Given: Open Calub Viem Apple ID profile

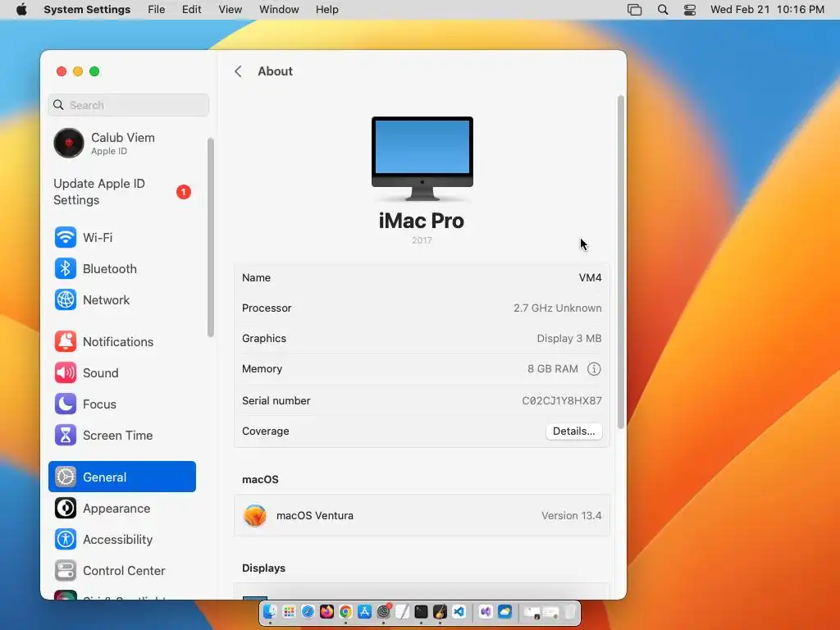Looking at the screenshot, I should tap(122, 143).
